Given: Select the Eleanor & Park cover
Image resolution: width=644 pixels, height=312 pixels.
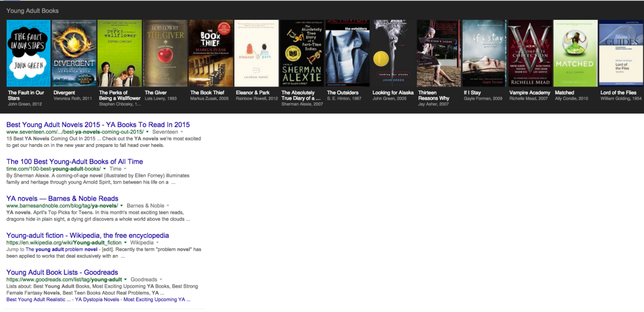Looking at the screenshot, I should [256, 53].
